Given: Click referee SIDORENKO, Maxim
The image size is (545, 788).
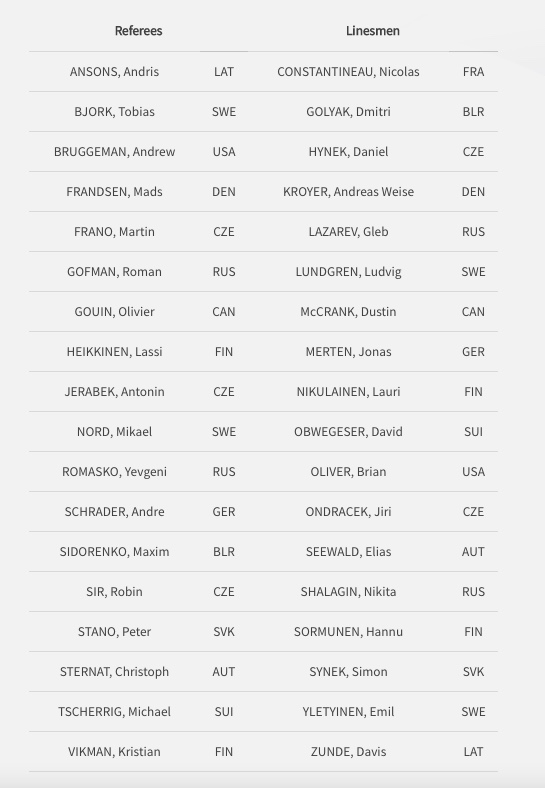Looking at the screenshot, I should (114, 551).
